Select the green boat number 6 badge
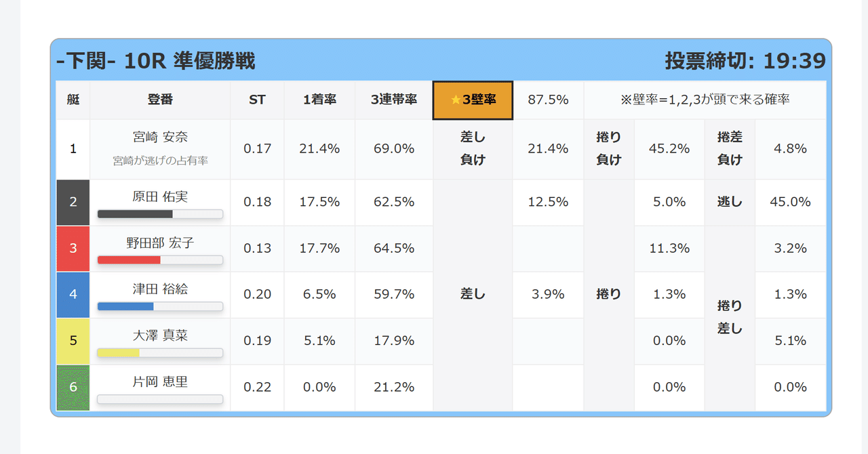This screenshot has width=868, height=454. point(73,387)
